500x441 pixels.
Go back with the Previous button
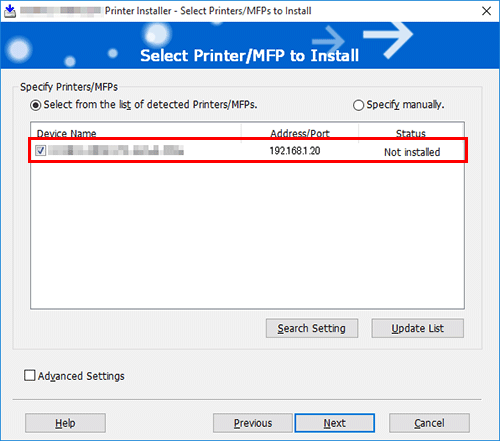253,423
